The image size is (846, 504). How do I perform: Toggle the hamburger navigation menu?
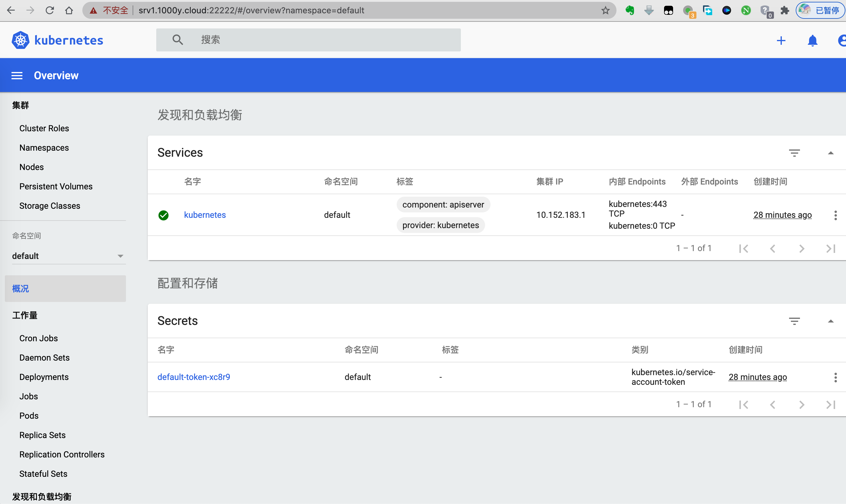[17, 75]
